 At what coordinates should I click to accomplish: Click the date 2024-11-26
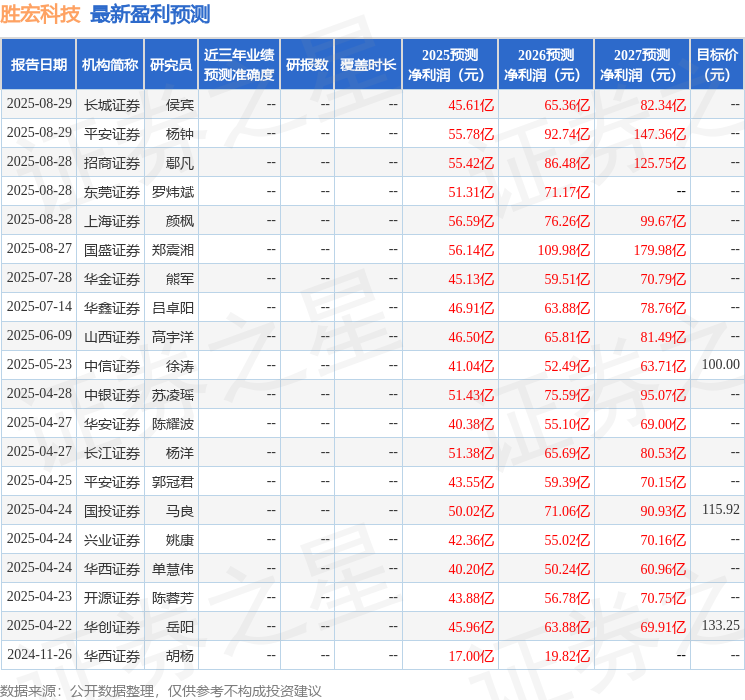pos(39,654)
